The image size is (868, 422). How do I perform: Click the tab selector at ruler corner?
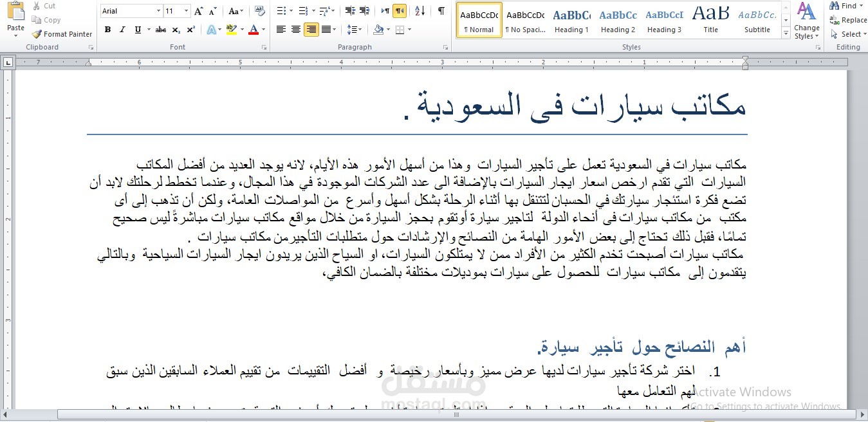[x=7, y=62]
